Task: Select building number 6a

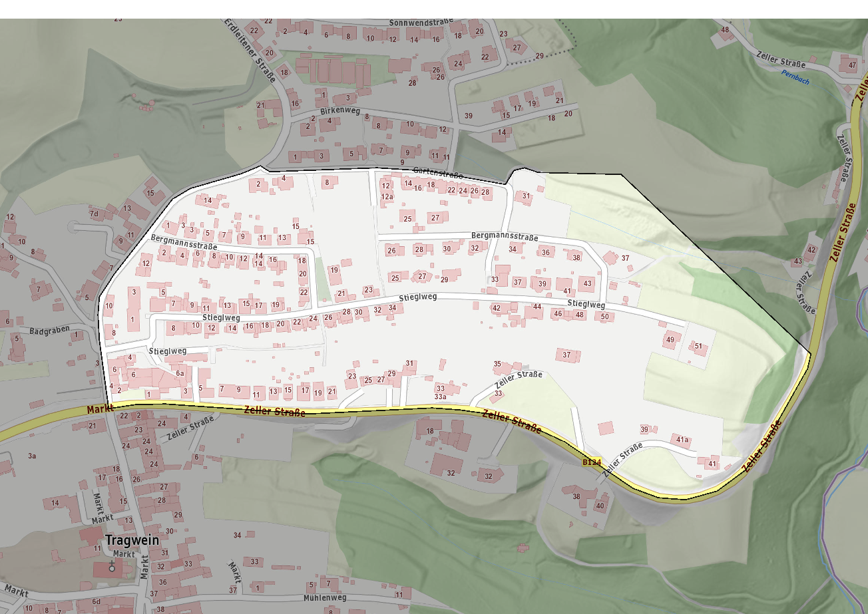Action: pos(180,374)
